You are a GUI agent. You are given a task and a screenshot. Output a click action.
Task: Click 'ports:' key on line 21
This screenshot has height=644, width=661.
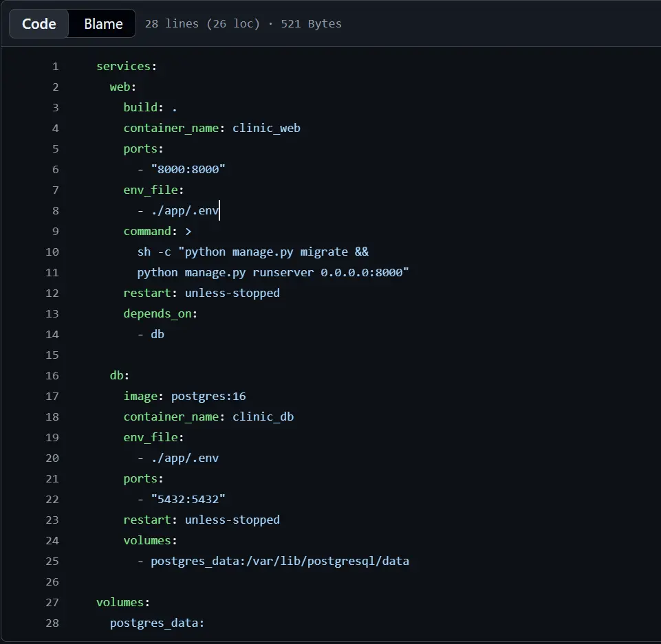(143, 479)
